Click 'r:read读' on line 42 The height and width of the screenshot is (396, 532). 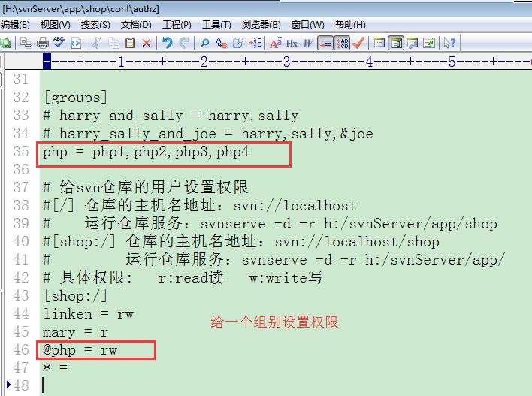pyautogui.click(x=191, y=277)
